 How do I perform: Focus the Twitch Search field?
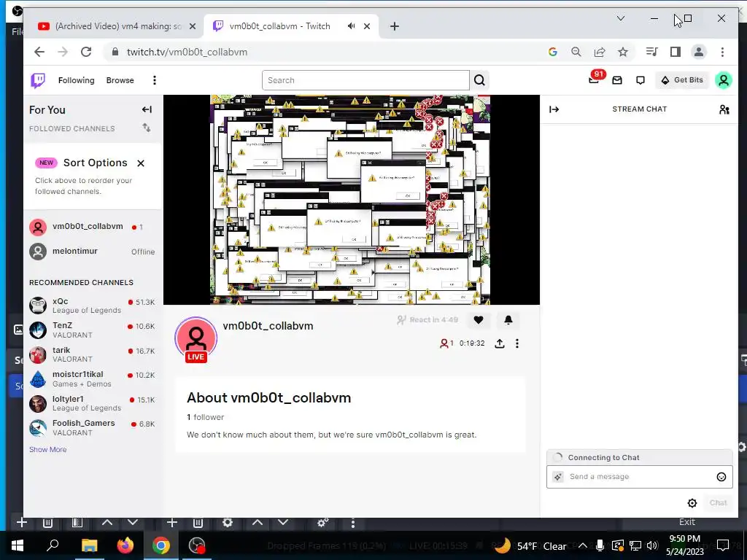[x=365, y=80]
